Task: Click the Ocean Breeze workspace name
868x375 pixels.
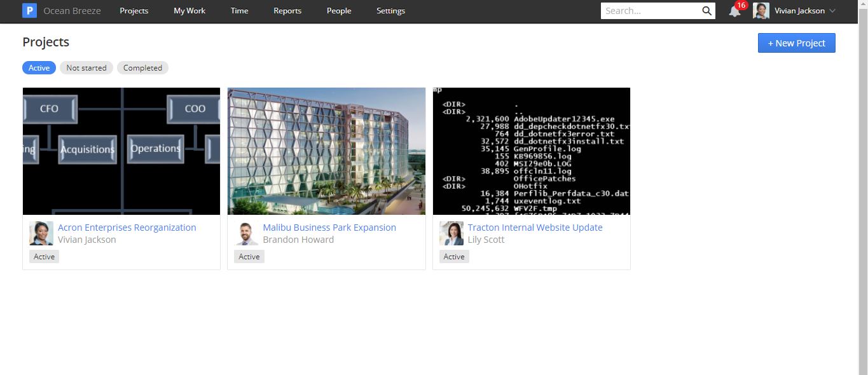Action: pyautogui.click(x=72, y=11)
